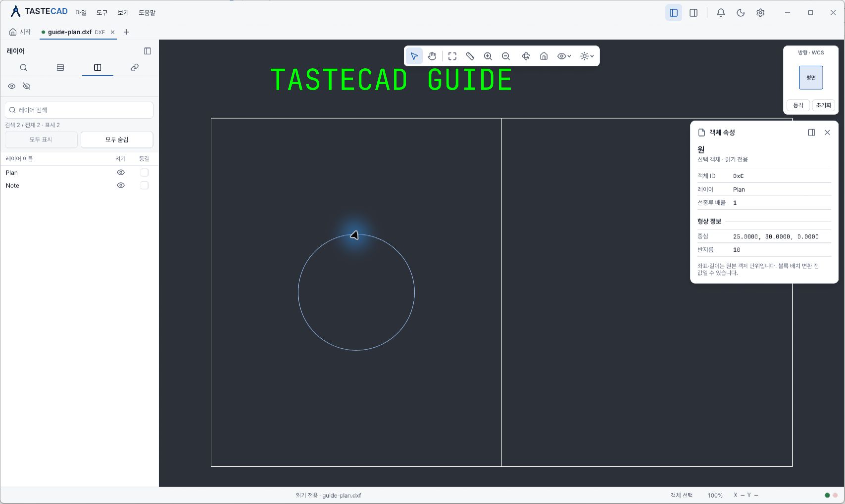Screen dimensions: 845x504
Task: Click the home view icon in toolbar
Action: coord(544,56)
